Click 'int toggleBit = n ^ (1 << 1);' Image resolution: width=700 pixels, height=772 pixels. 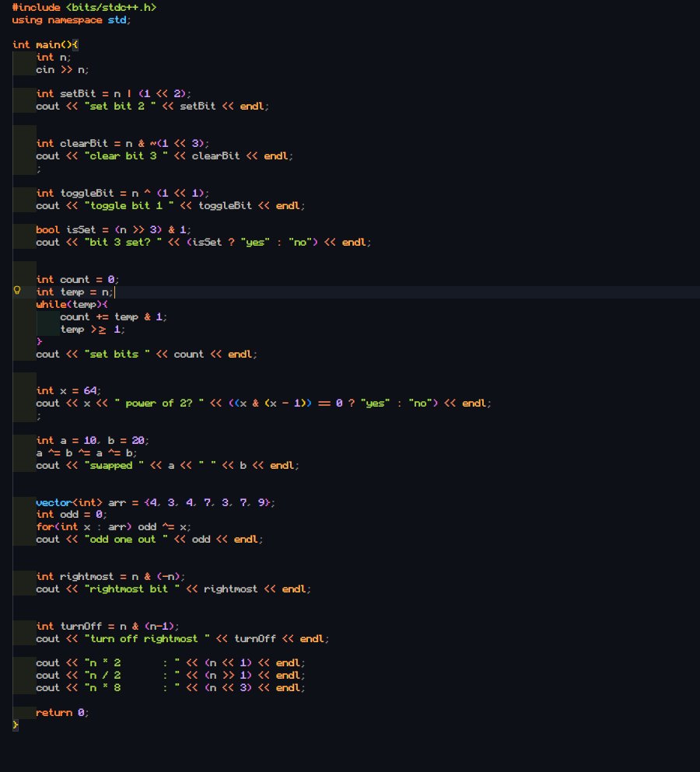(x=123, y=193)
